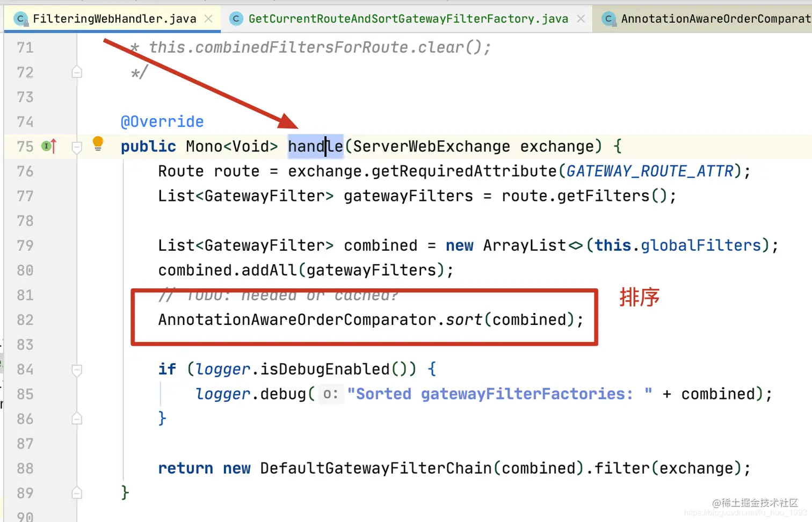Click the sort method call on line 82
812x522 pixels.
pos(464,320)
